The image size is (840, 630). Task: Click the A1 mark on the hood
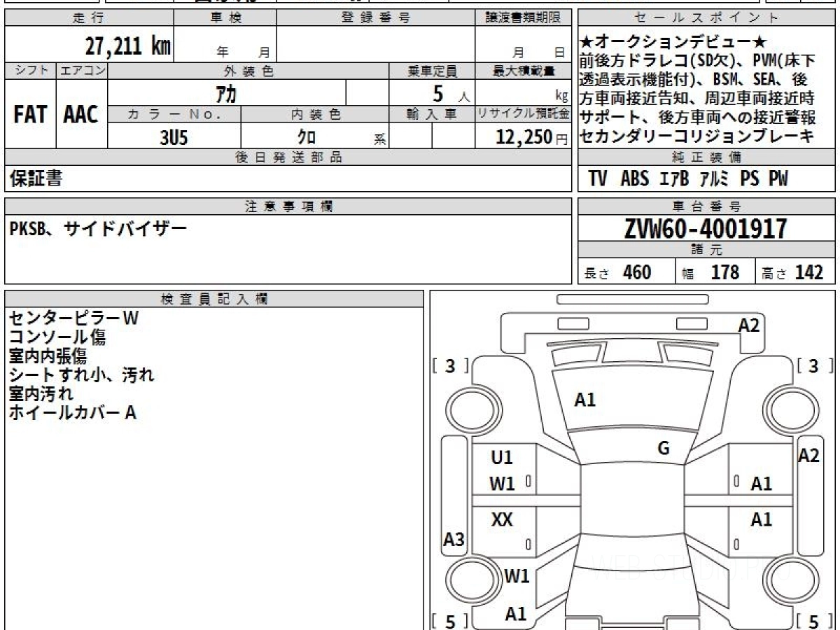(x=585, y=400)
